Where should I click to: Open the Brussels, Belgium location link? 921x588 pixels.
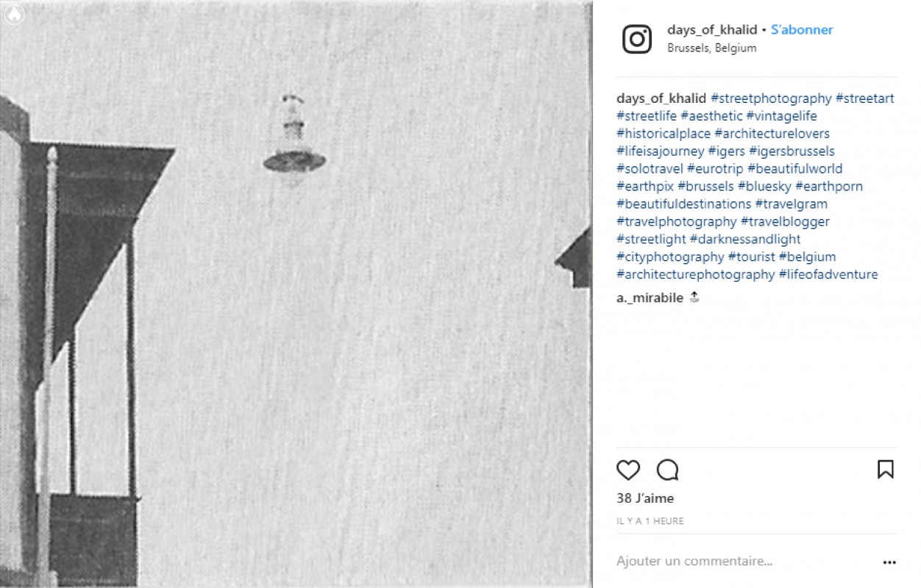[712, 48]
